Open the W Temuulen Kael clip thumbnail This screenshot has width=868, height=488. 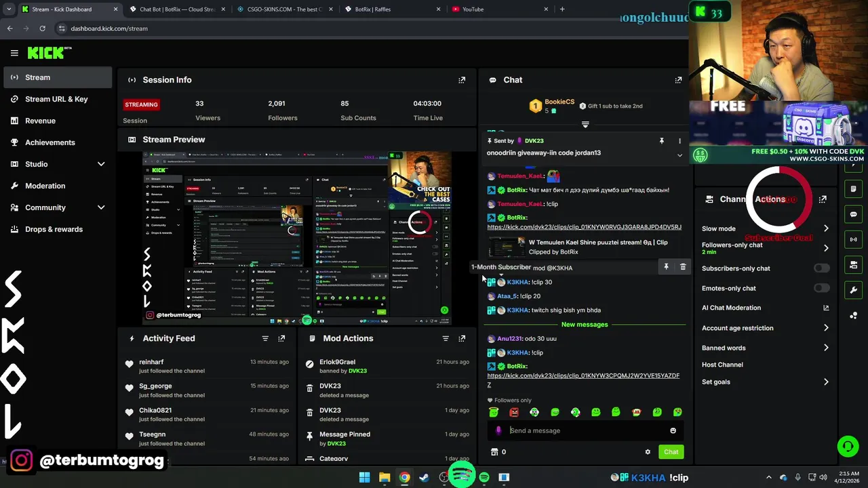pos(506,247)
